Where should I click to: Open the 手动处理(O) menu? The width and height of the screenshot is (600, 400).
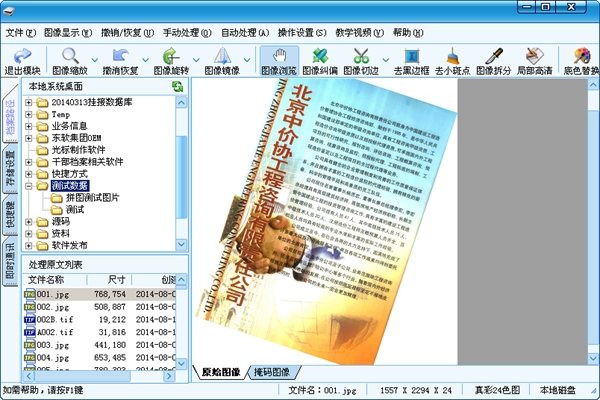[x=187, y=33]
